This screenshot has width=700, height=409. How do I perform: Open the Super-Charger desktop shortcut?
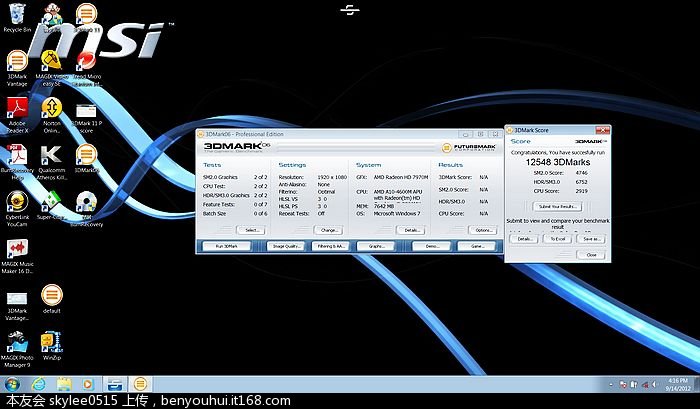click(x=51, y=205)
